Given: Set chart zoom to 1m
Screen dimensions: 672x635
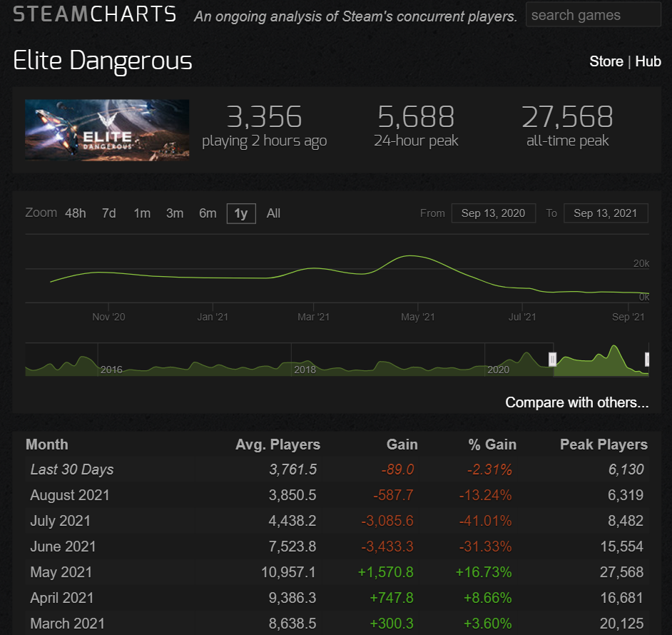Looking at the screenshot, I should point(142,213).
